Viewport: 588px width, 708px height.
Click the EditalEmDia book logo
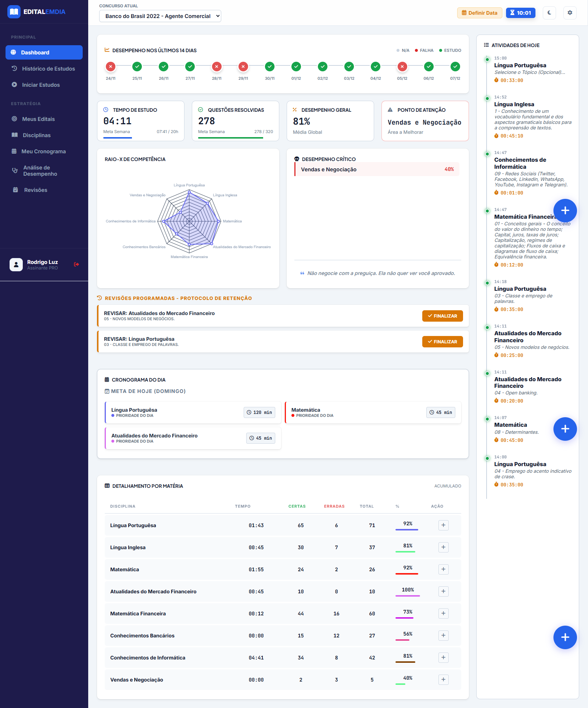point(14,12)
